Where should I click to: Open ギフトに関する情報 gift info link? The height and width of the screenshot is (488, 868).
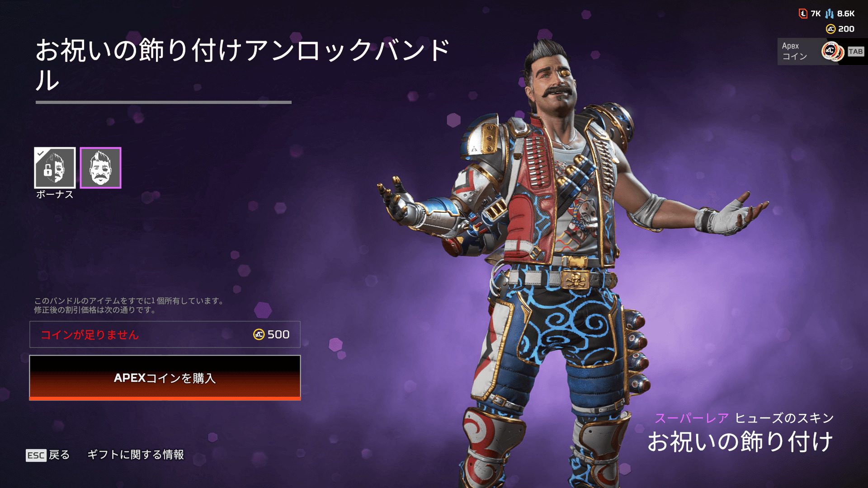tap(136, 455)
